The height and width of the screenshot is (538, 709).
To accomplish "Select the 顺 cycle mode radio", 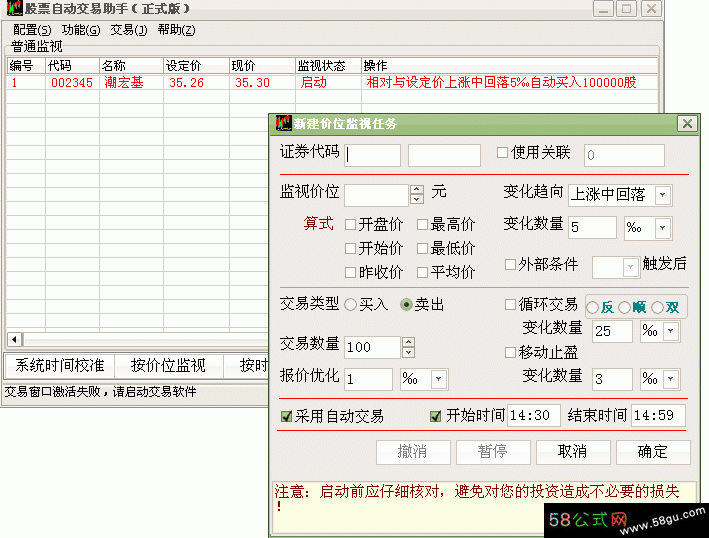I will click(x=624, y=308).
